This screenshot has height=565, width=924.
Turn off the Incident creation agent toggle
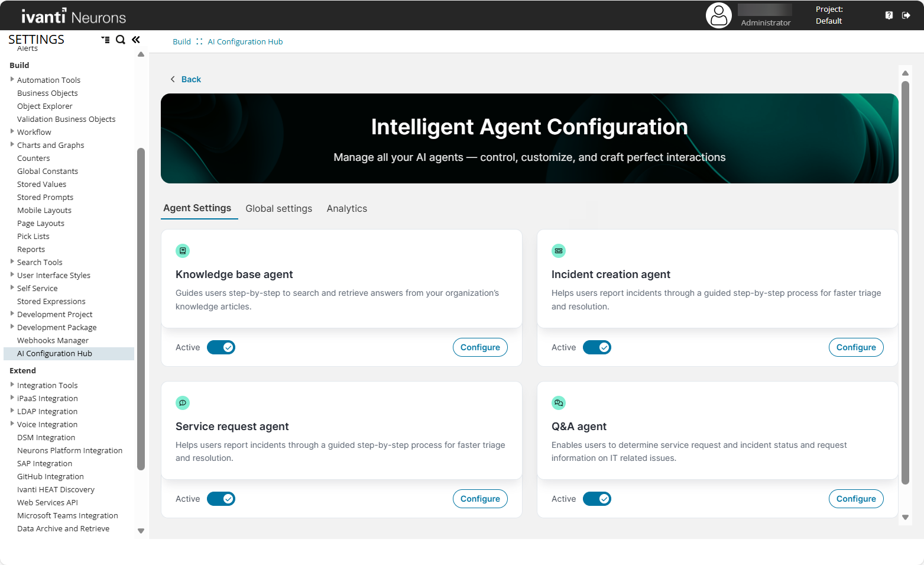pyautogui.click(x=597, y=347)
